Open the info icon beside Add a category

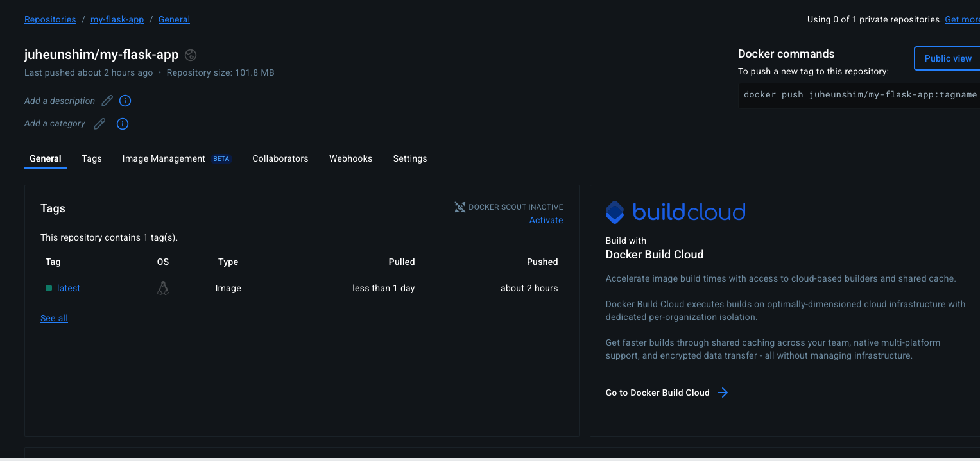123,124
